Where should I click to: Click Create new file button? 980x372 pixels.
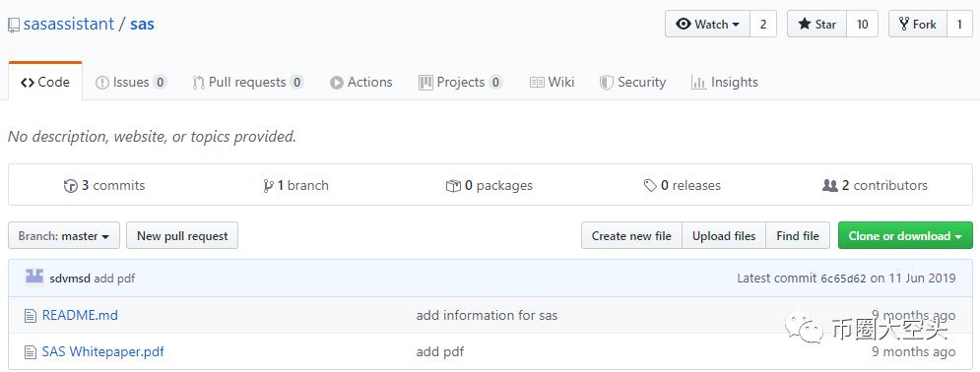point(631,236)
